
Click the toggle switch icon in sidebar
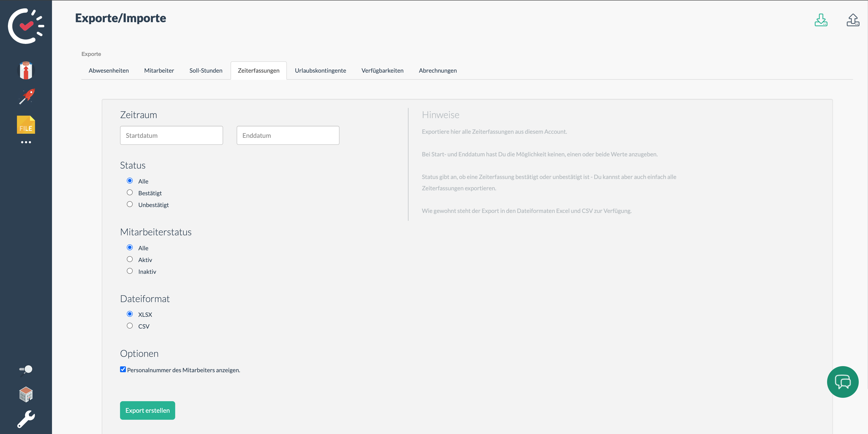point(26,370)
